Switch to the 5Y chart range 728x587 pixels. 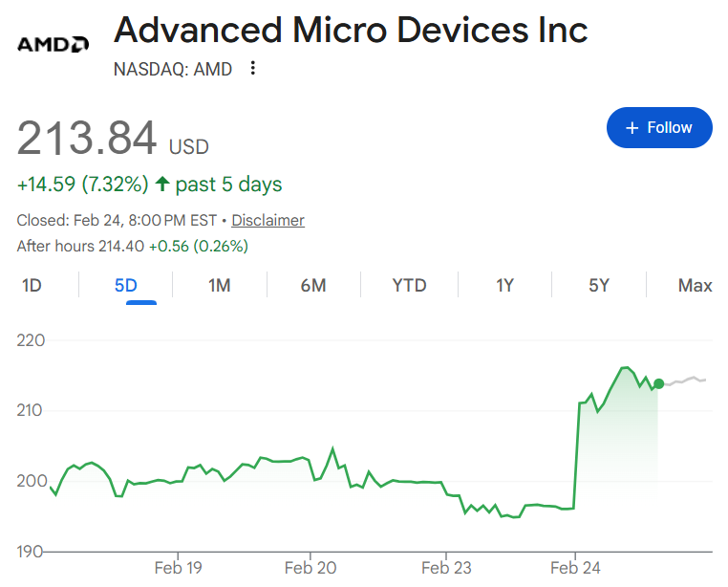[599, 285]
